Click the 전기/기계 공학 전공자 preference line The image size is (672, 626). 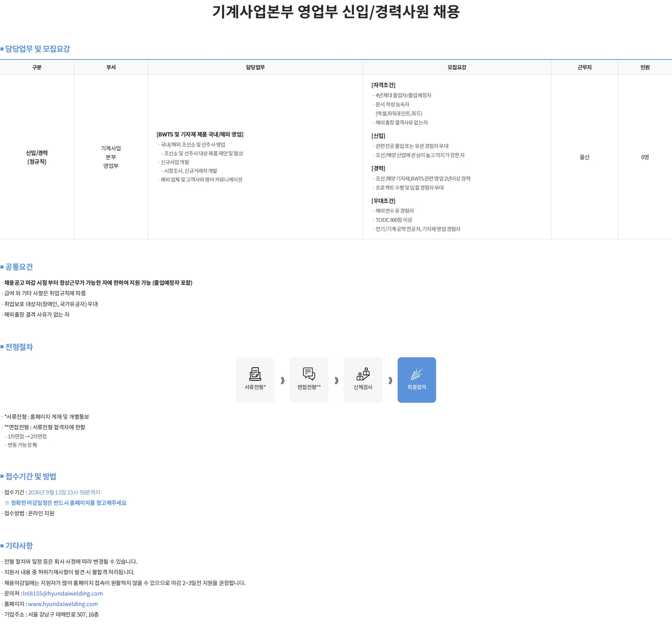(418, 229)
